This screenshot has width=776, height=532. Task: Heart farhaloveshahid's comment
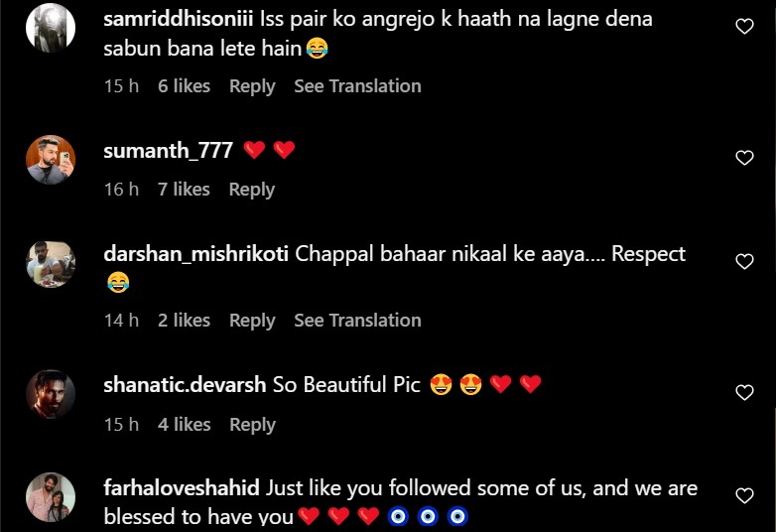pyautogui.click(x=744, y=495)
